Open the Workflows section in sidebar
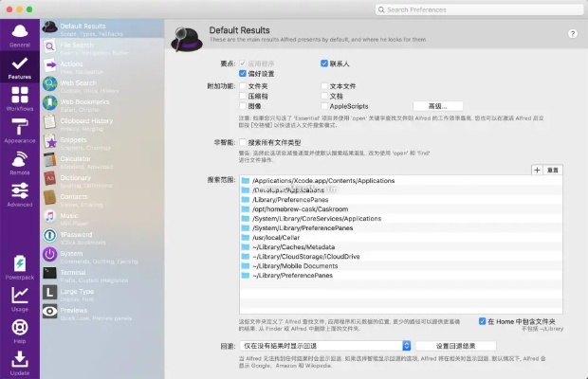The image size is (588, 379). (19, 99)
